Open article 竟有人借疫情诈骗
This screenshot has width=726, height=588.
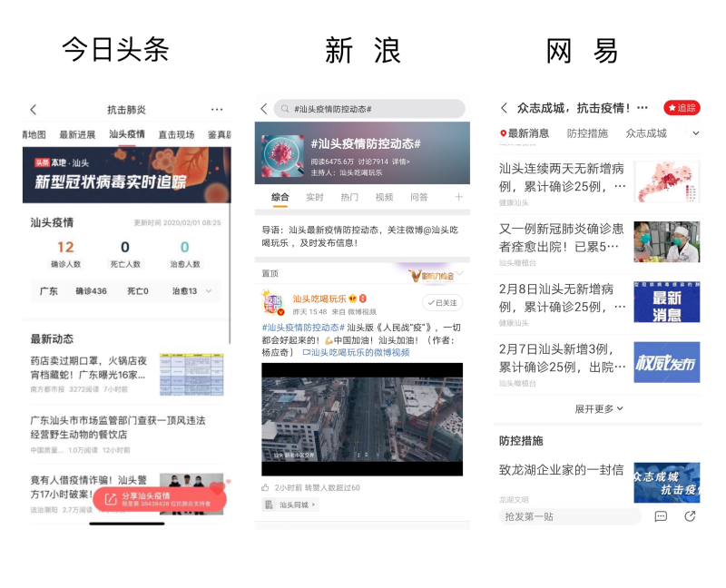(x=89, y=487)
